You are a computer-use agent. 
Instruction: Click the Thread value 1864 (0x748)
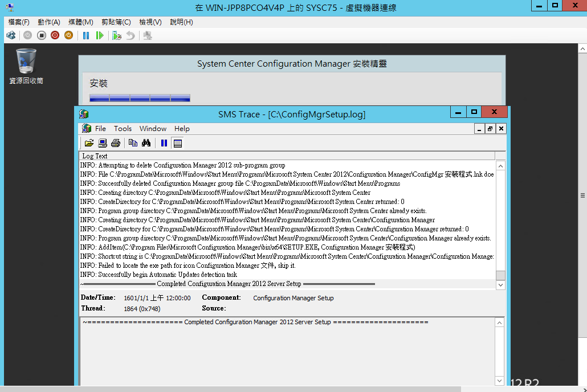[x=142, y=309]
